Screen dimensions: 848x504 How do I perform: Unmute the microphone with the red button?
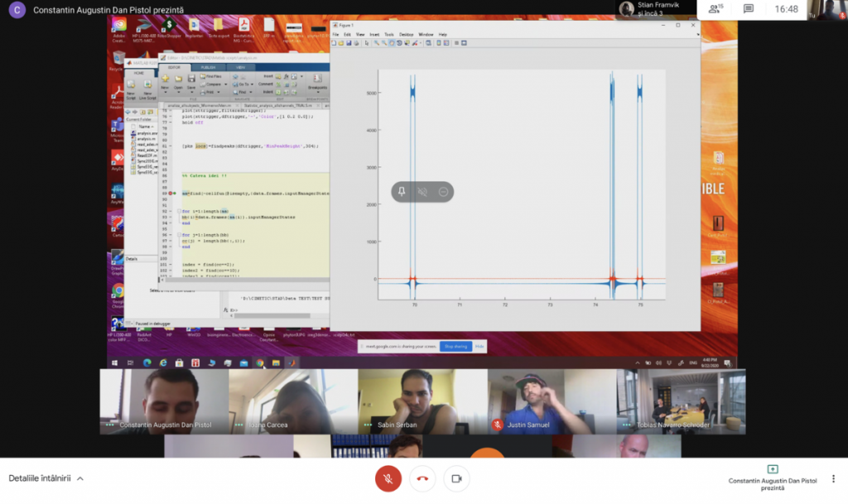(x=388, y=478)
